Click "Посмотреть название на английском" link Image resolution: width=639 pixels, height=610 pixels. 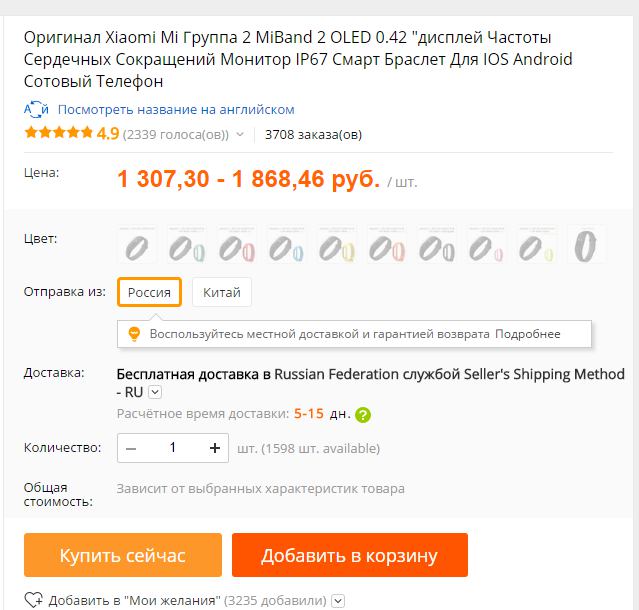point(176,109)
